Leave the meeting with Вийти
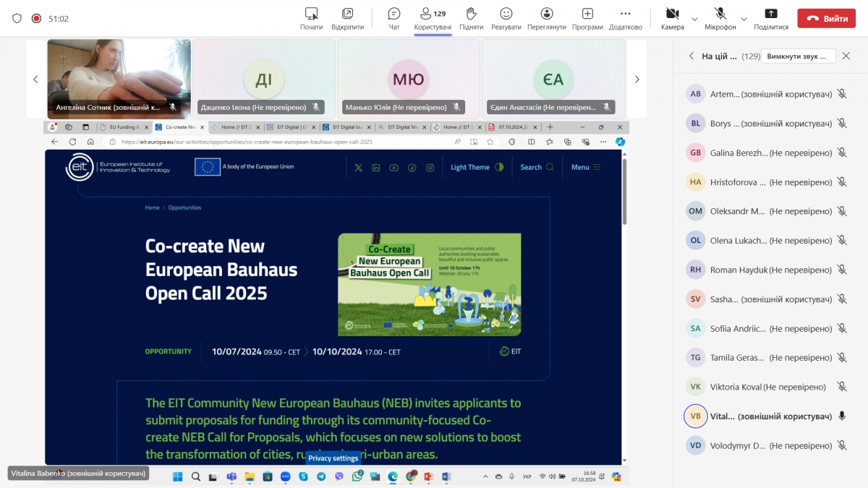This screenshot has height=488, width=868. click(x=826, y=19)
